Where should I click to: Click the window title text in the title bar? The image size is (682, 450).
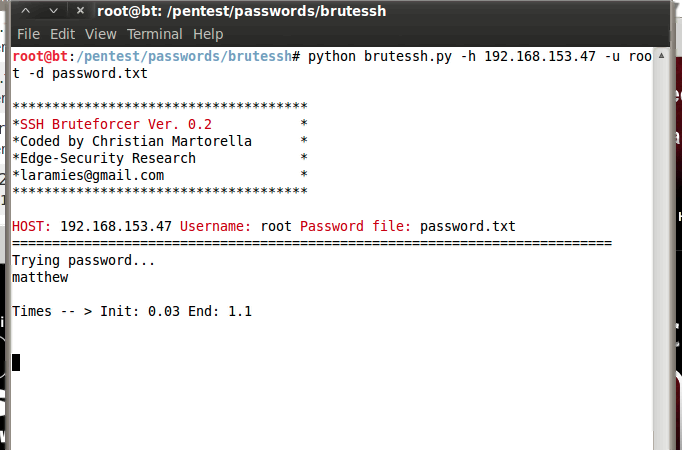pyautogui.click(x=241, y=11)
